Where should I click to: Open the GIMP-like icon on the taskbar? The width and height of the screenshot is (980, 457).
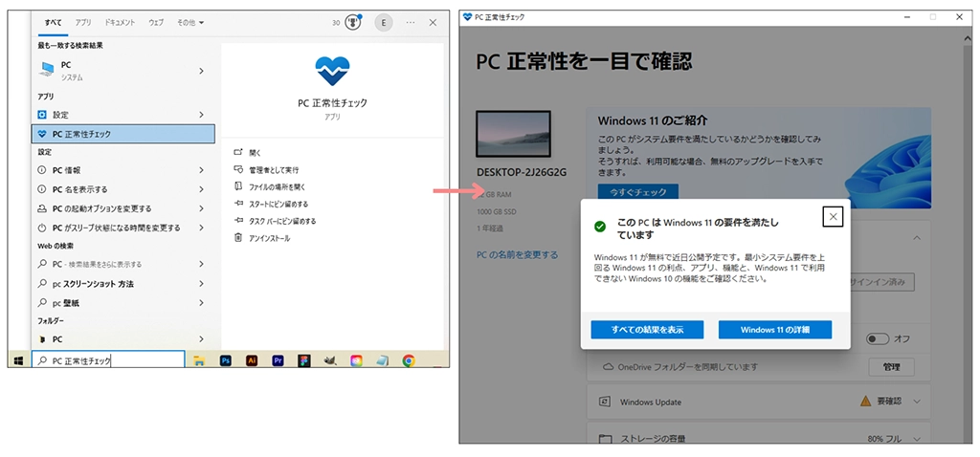(330, 360)
